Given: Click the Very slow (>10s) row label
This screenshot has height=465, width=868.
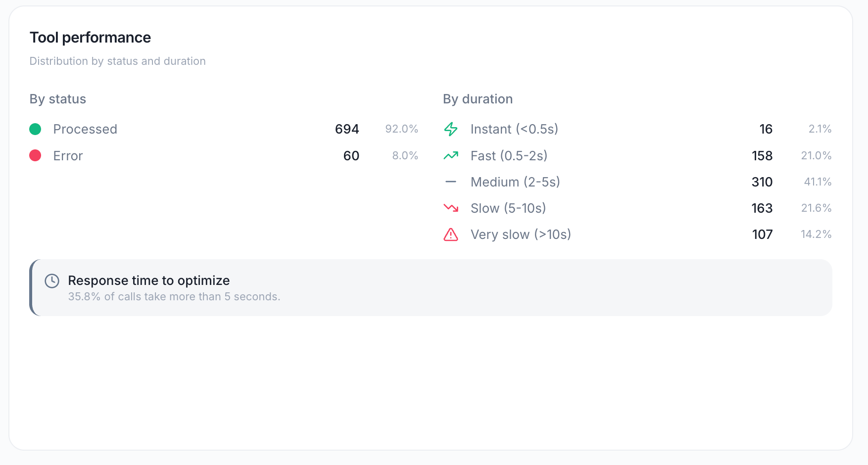Looking at the screenshot, I should coord(521,234).
